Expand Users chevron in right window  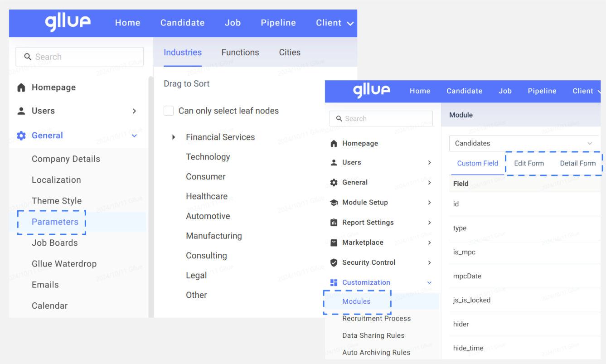coord(429,162)
